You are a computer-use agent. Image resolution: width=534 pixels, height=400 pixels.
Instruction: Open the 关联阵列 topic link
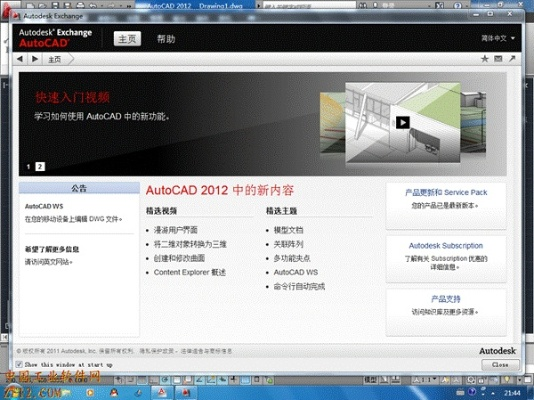coord(288,244)
